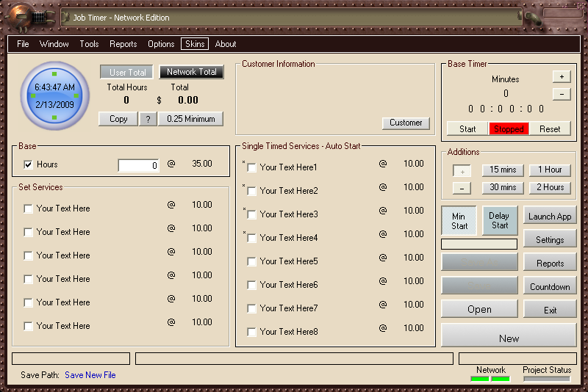
Task: Open the Reports menu in menu bar
Action: (x=123, y=44)
